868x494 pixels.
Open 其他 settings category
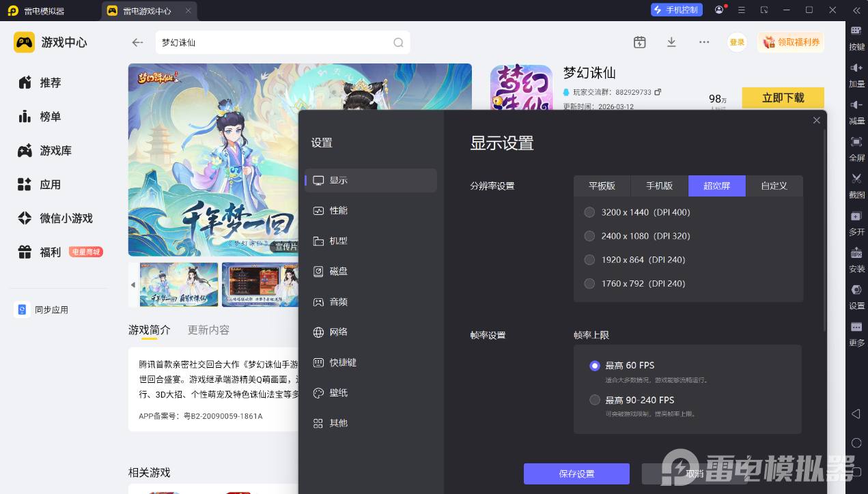coord(371,423)
